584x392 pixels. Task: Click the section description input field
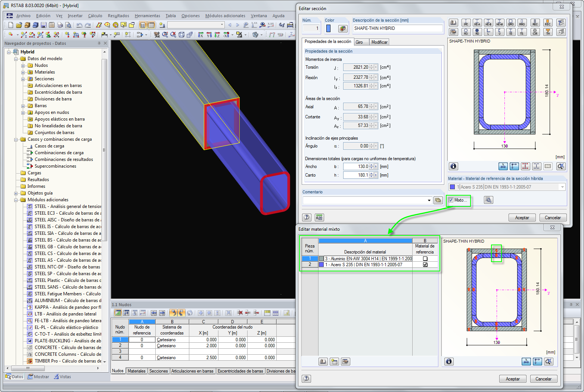(397, 28)
